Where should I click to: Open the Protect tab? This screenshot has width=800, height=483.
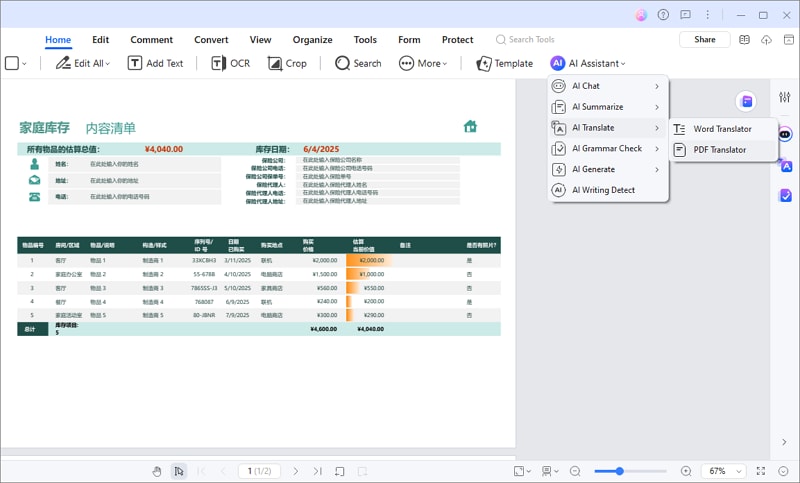pyautogui.click(x=458, y=40)
